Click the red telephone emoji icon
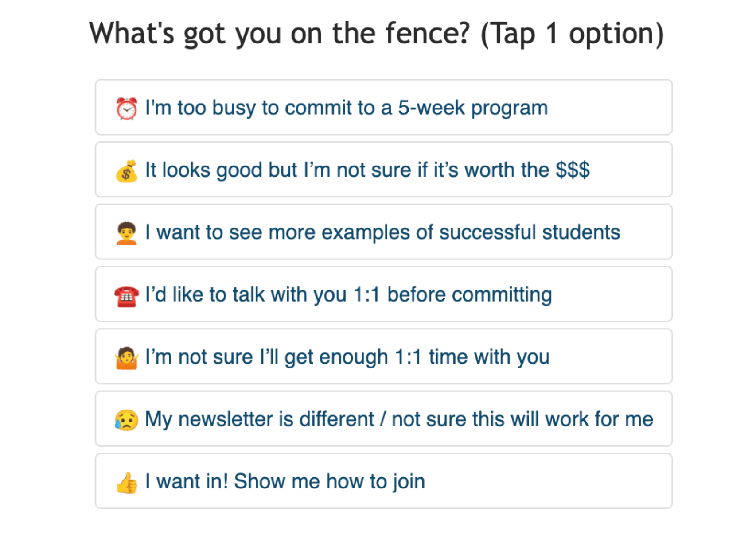Screen dimensions: 756x542 pos(127,295)
